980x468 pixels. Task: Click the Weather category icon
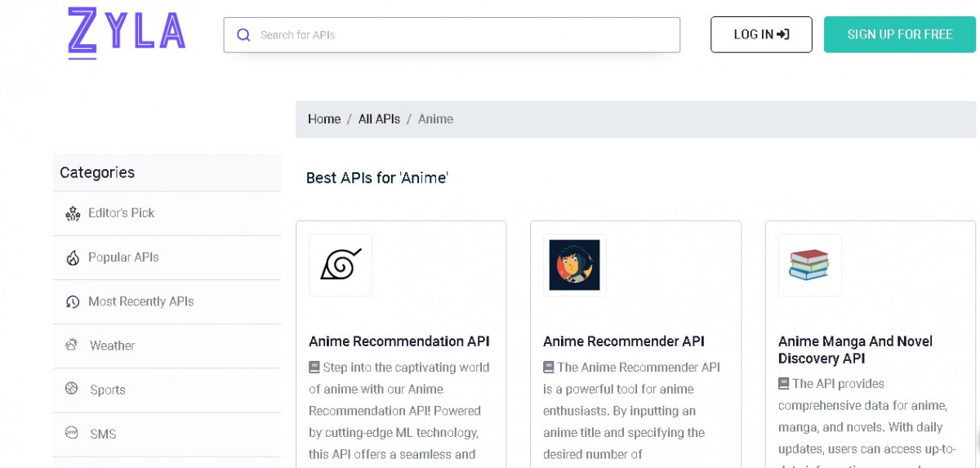[x=72, y=345]
